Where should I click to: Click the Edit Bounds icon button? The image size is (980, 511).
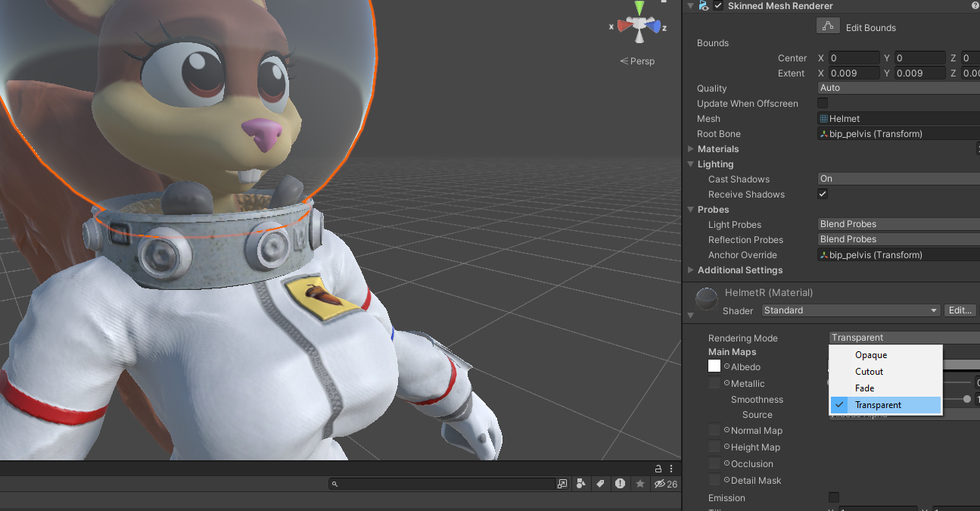tap(828, 26)
